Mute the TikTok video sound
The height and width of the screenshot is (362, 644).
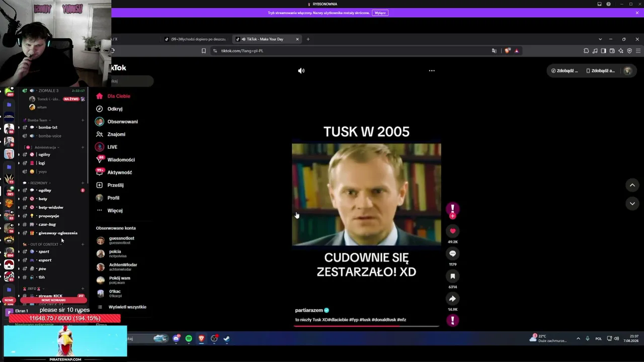[301, 71]
